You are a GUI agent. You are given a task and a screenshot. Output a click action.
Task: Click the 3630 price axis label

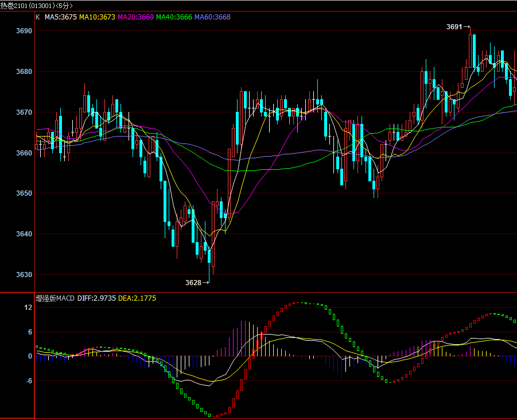coord(24,275)
